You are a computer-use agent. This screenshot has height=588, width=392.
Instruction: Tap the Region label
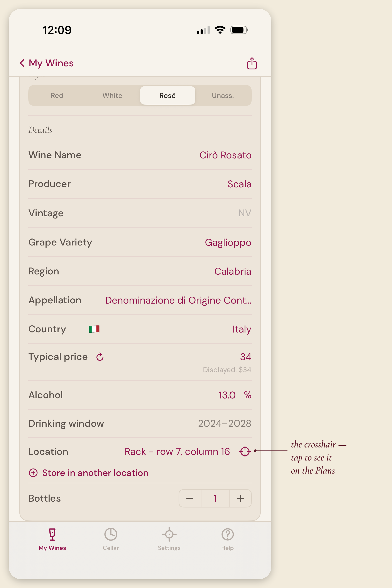coord(44,271)
